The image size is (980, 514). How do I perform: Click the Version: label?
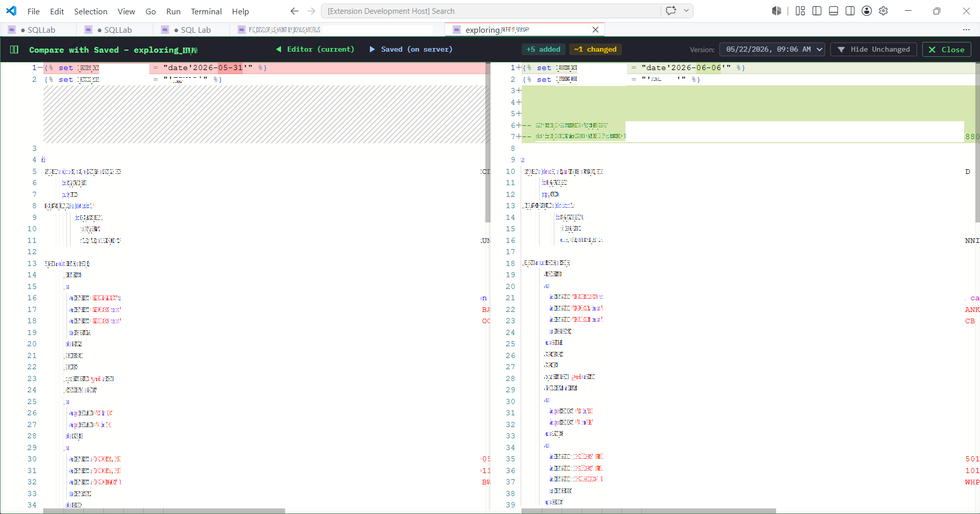point(702,50)
